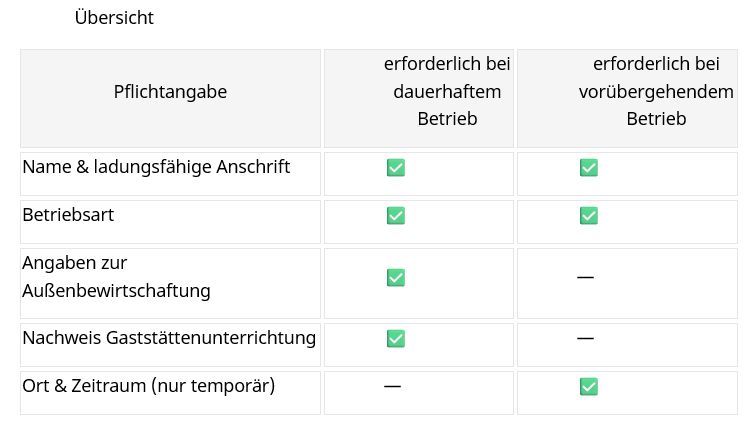This screenshot has height=429, width=752.
Task: Select the Pflichtangabe column header
Action: pos(170,92)
